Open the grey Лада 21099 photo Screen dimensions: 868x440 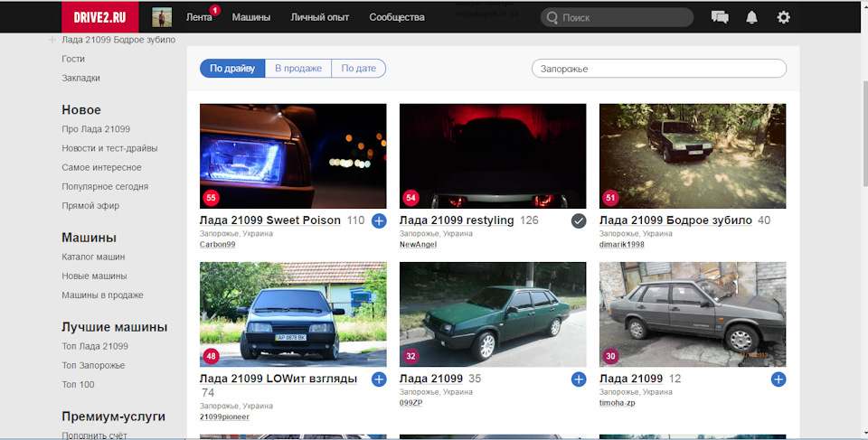(693, 314)
